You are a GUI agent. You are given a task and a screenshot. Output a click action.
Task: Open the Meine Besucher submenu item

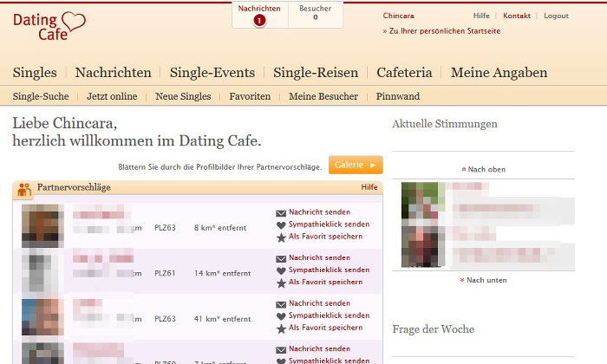click(323, 96)
